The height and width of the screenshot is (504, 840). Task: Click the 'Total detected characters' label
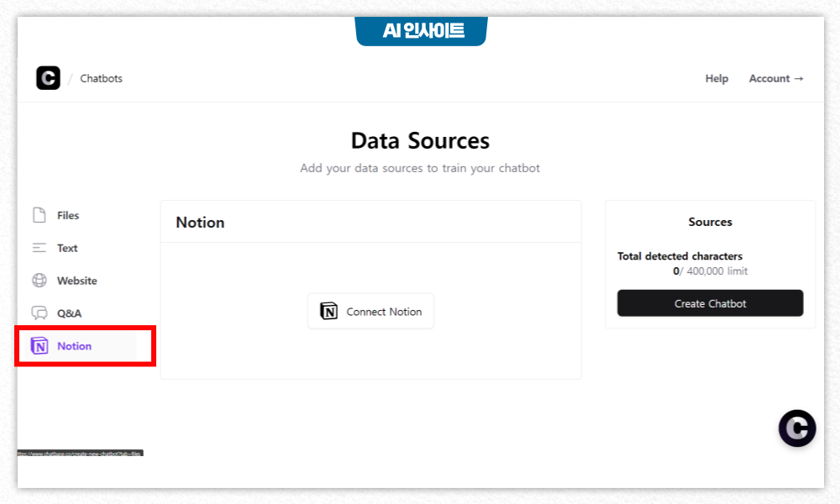(x=680, y=256)
